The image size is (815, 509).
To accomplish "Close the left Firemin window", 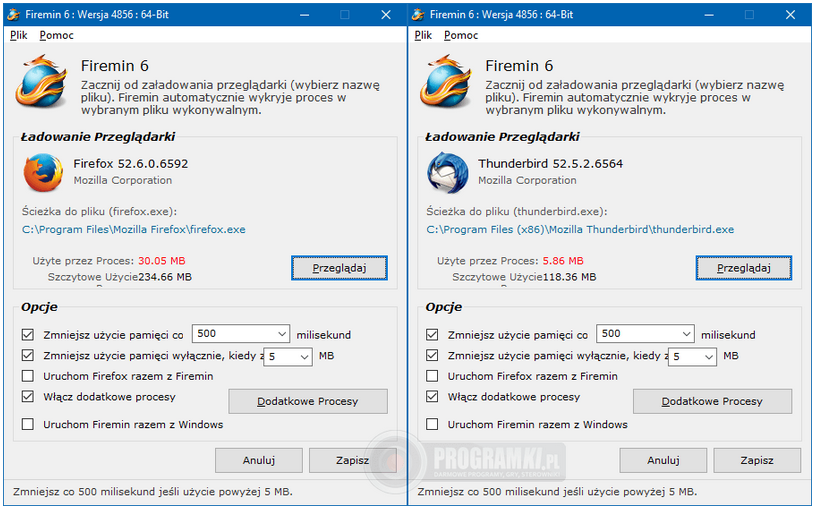I will (386, 15).
